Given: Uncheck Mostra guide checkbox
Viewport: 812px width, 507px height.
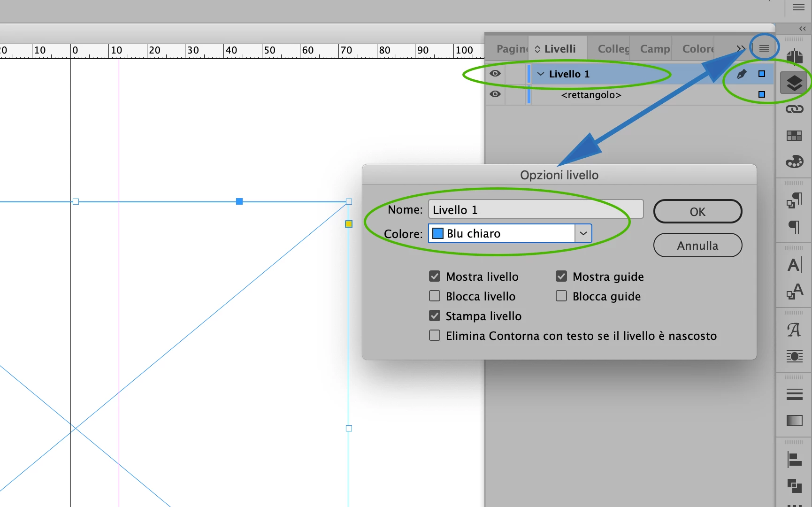Looking at the screenshot, I should [561, 277].
